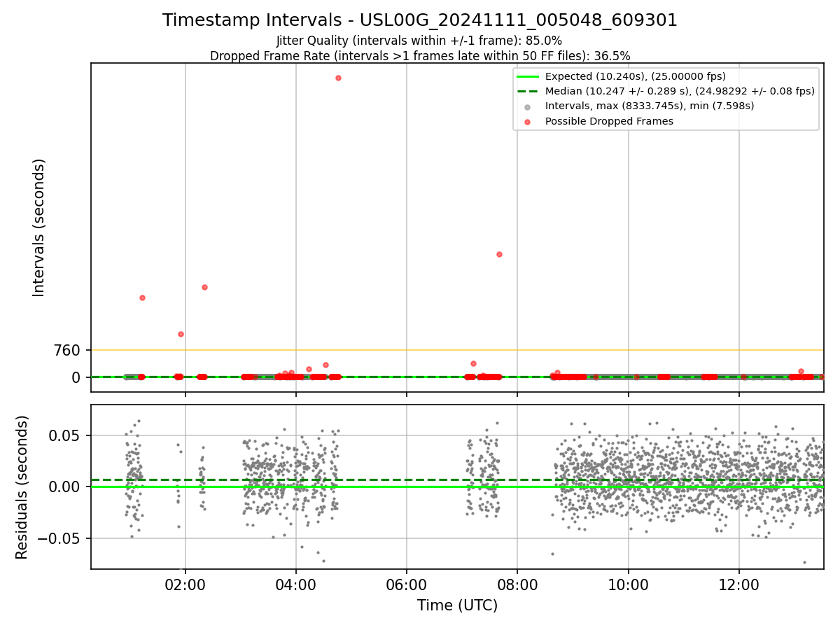Click the red dropped-frame point near 02:20
Screen dimensions: 840x630
click(x=204, y=287)
